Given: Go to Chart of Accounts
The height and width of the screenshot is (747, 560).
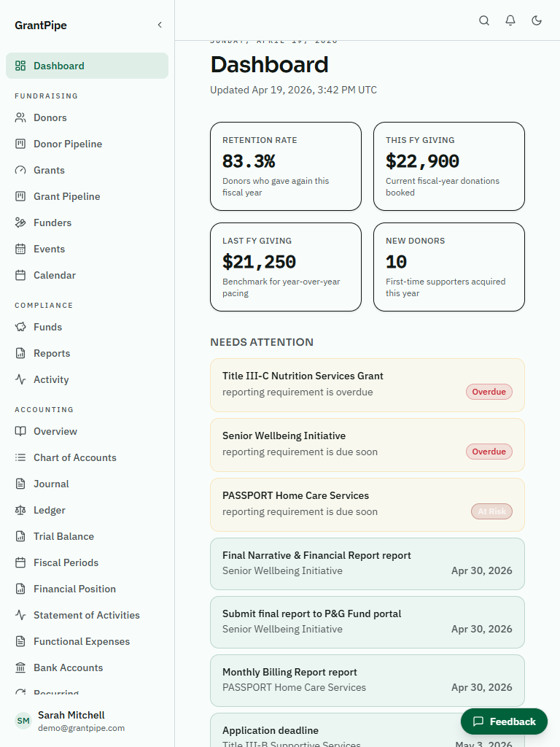Looking at the screenshot, I should coord(87,457).
